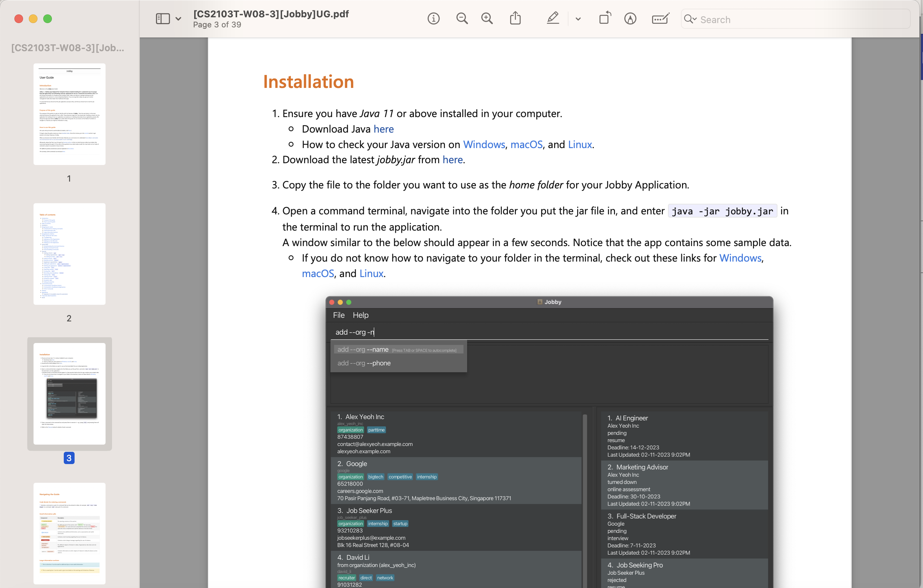Open the Share menu icon
923x588 pixels.
tap(515, 19)
